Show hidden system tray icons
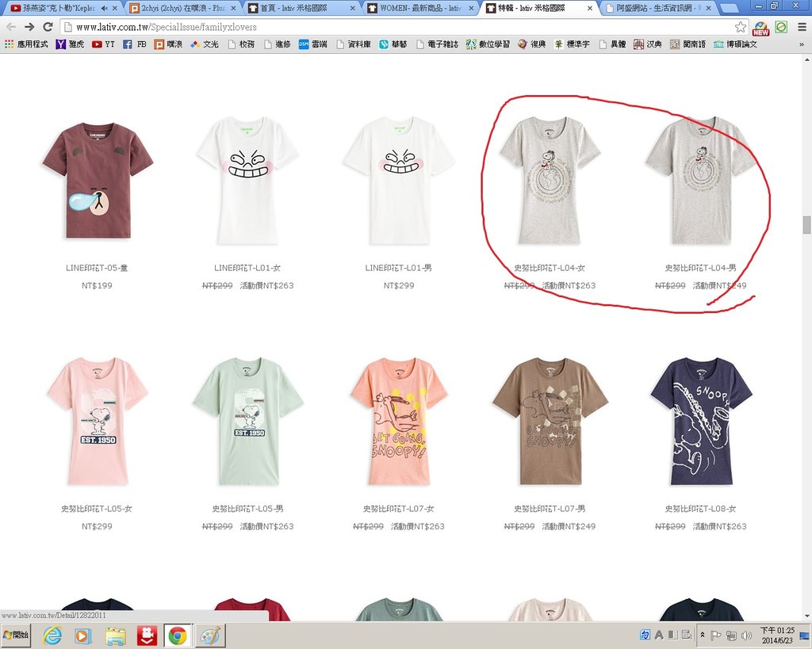The width and height of the screenshot is (812, 649). (703, 635)
